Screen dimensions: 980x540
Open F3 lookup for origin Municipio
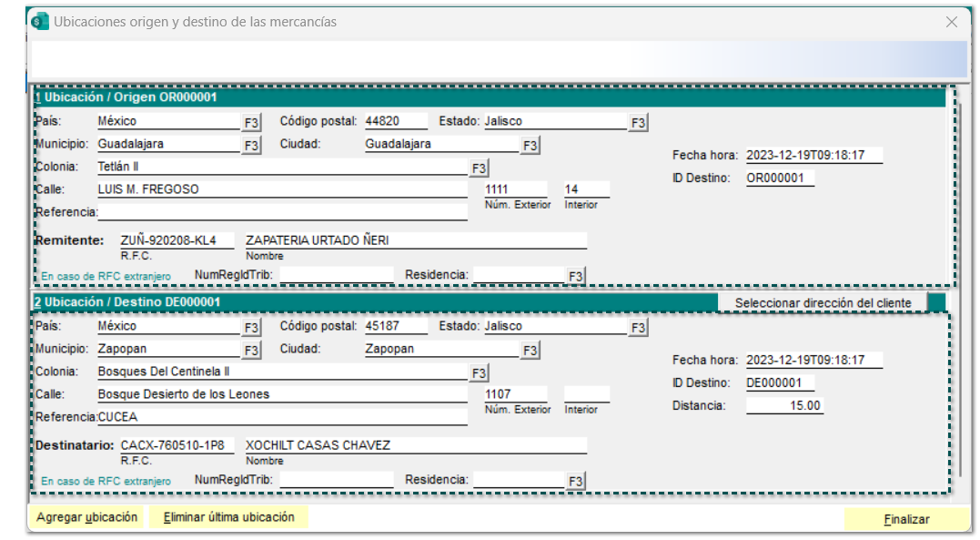[x=251, y=145]
